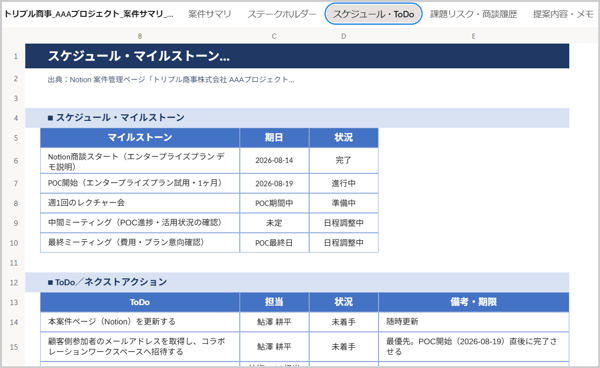Select the POC期間中 cell

[274, 203]
